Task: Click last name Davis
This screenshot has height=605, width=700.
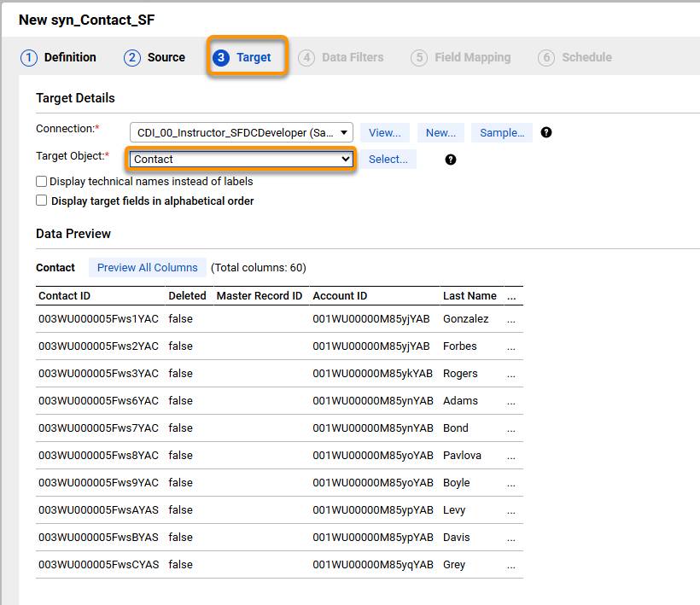Action: click(x=456, y=538)
